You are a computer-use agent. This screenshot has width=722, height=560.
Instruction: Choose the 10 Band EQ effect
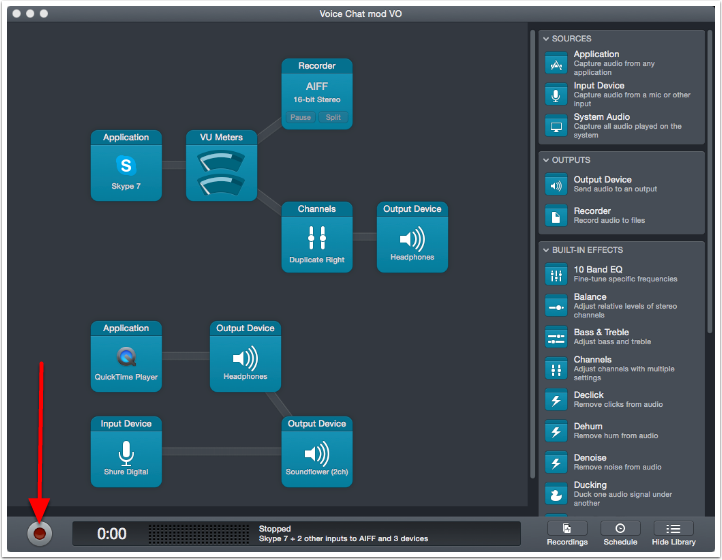620,274
